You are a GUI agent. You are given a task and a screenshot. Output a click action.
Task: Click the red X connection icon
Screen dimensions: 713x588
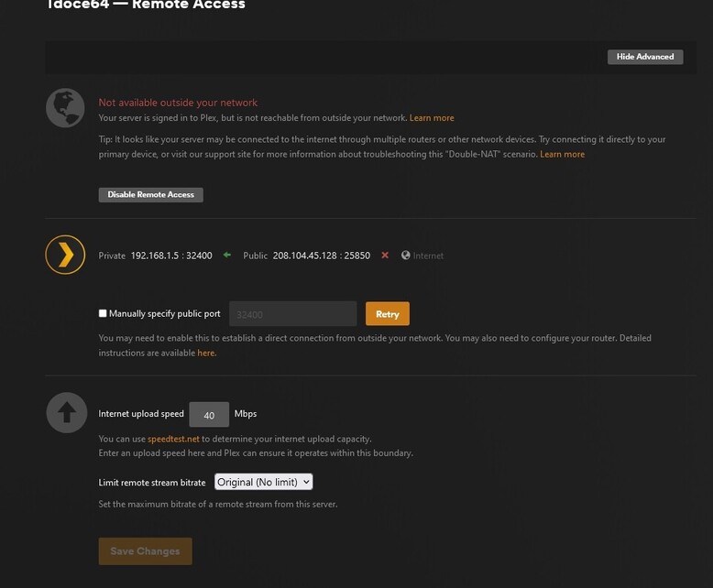click(x=385, y=256)
